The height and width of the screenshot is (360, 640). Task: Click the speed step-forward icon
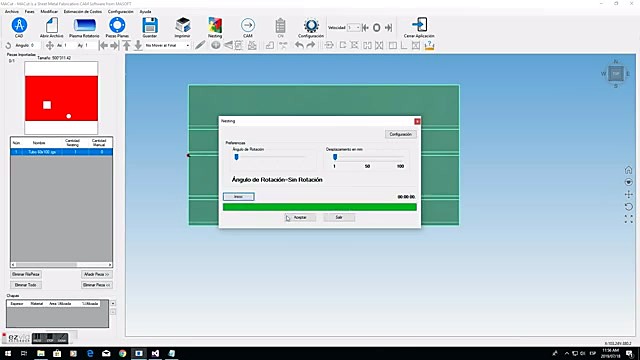[388, 28]
